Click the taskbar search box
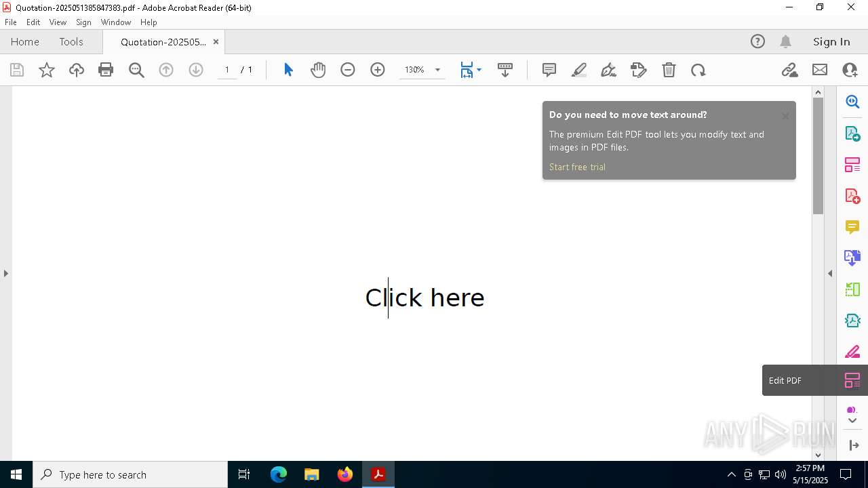This screenshot has height=488, width=868. 130,474
